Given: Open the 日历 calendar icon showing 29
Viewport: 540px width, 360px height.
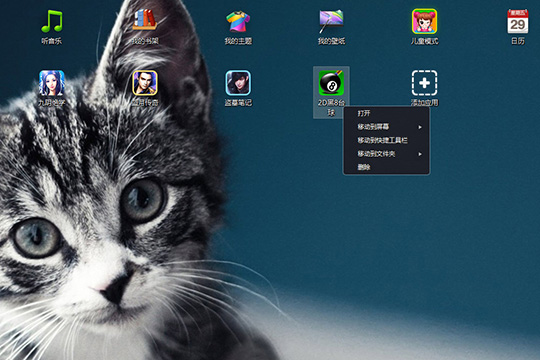Looking at the screenshot, I should (518, 21).
